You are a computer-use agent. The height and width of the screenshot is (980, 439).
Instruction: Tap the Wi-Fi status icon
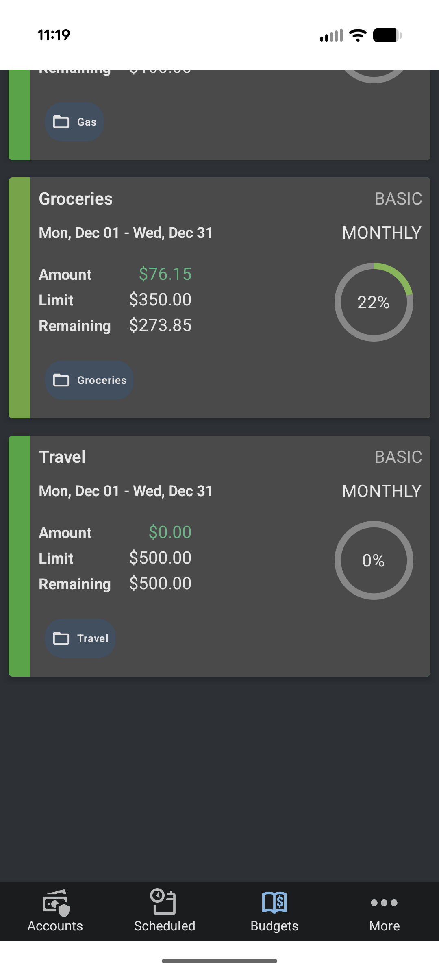pyautogui.click(x=358, y=35)
